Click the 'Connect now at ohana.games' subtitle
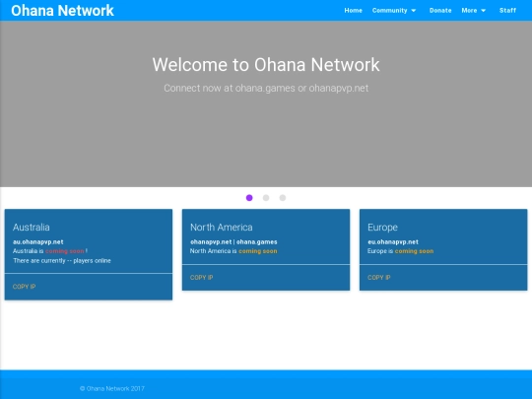532x399 pixels. point(266,89)
